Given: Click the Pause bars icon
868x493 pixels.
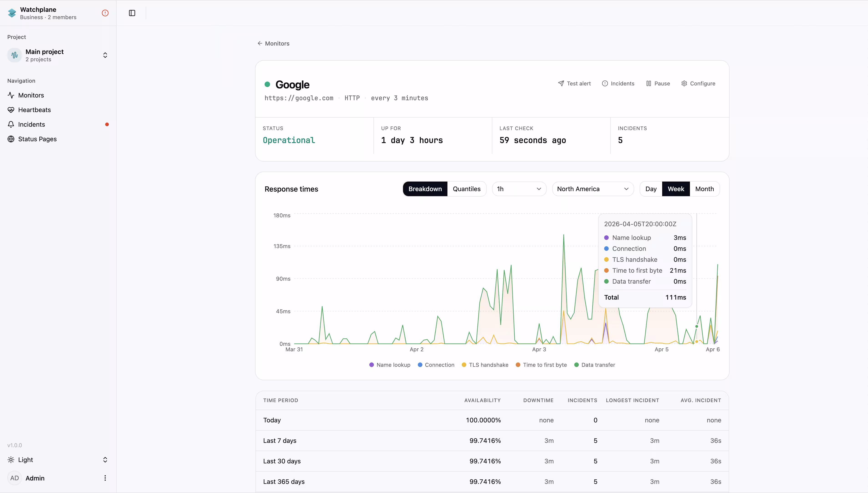Looking at the screenshot, I should 649,83.
